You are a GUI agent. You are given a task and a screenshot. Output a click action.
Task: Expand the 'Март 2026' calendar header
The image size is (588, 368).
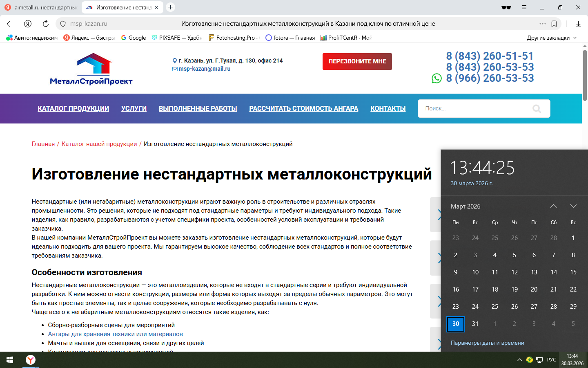point(465,206)
